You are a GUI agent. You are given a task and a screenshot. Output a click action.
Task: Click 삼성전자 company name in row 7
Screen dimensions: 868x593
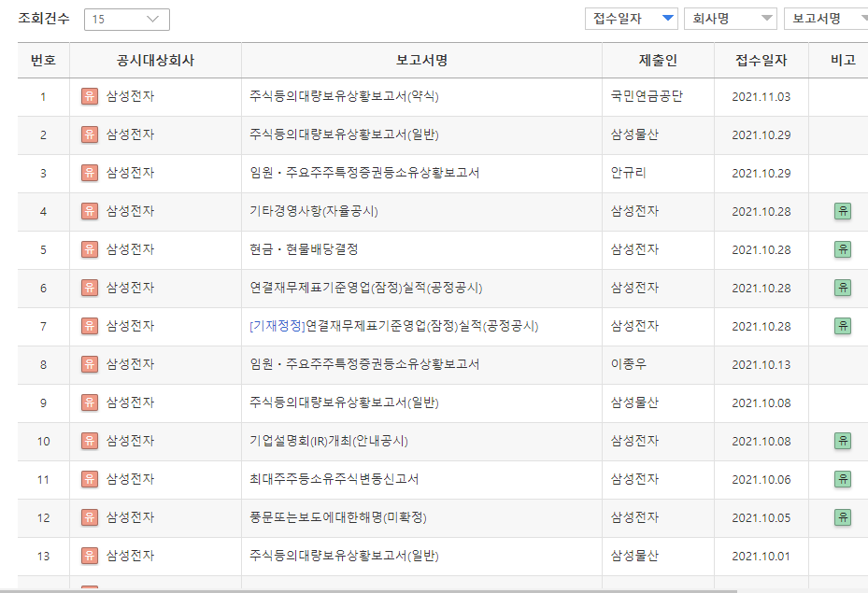[x=130, y=326]
